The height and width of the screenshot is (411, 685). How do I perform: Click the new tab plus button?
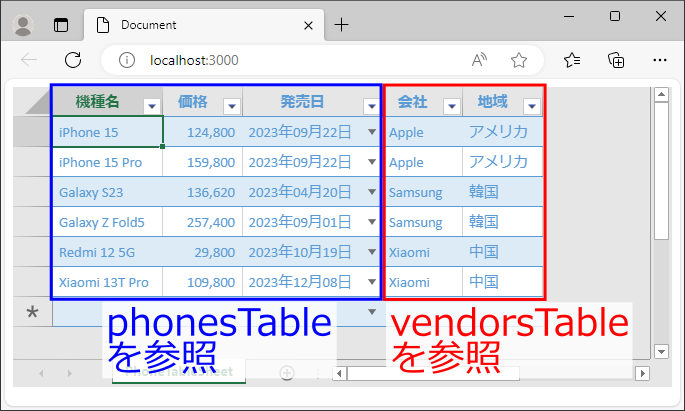tap(341, 25)
